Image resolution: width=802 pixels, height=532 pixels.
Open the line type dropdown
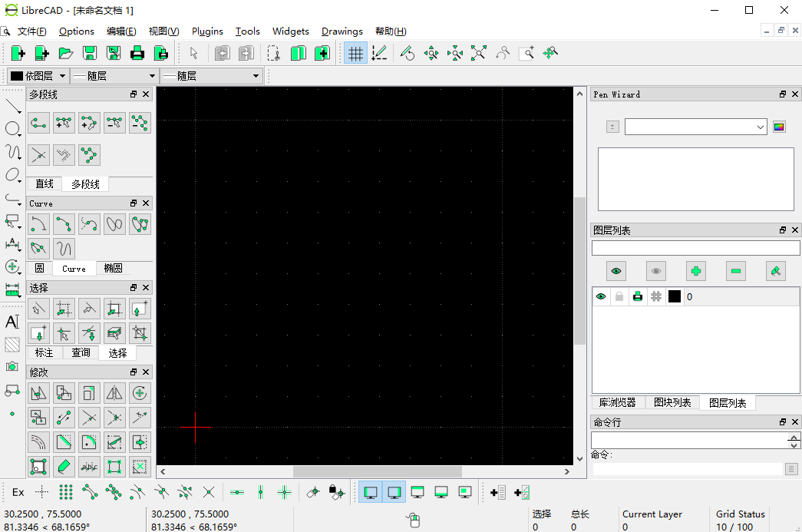click(x=213, y=76)
